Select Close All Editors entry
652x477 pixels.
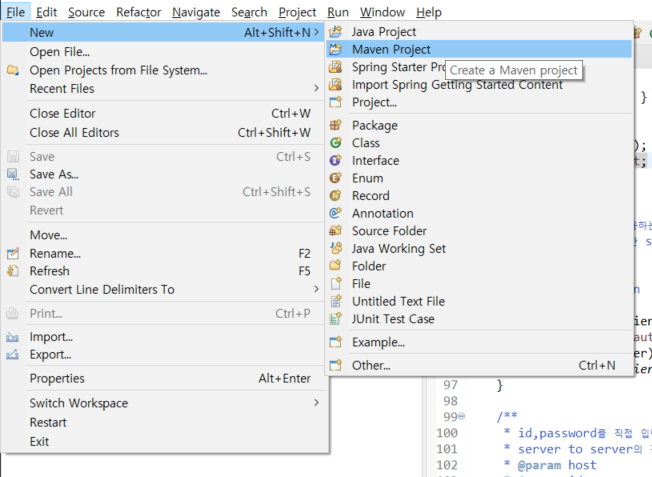click(x=163, y=132)
